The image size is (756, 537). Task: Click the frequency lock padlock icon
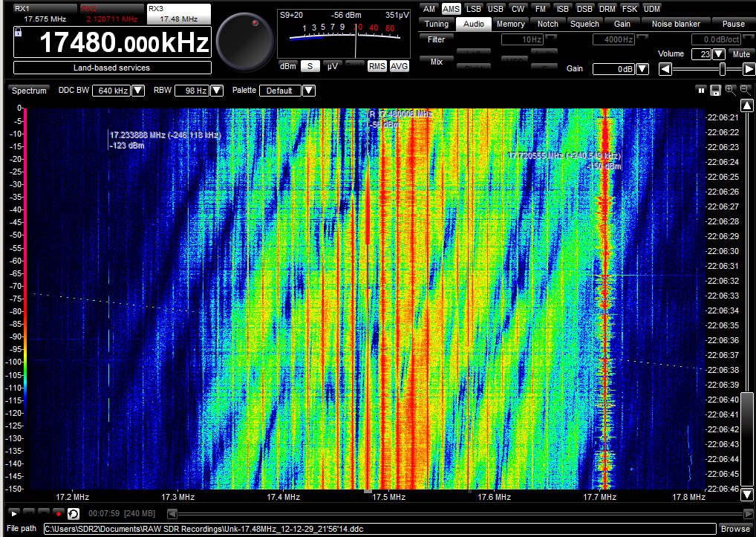[x=19, y=32]
